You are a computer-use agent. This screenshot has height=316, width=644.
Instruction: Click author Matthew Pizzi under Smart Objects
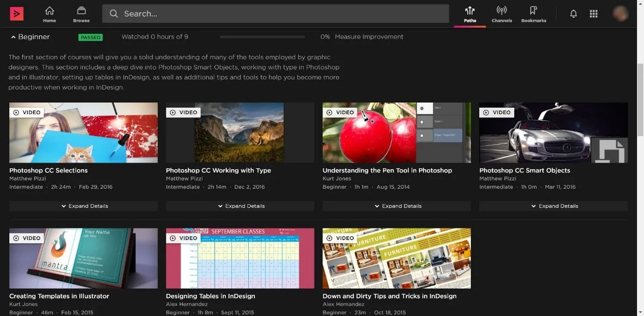pyautogui.click(x=497, y=179)
